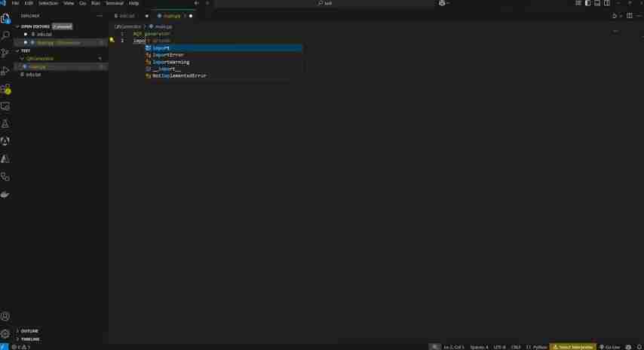Screen dimensions: 644x350
Task: Select the 'ImportError' autocomplete suggestion
Action: click(224, 55)
